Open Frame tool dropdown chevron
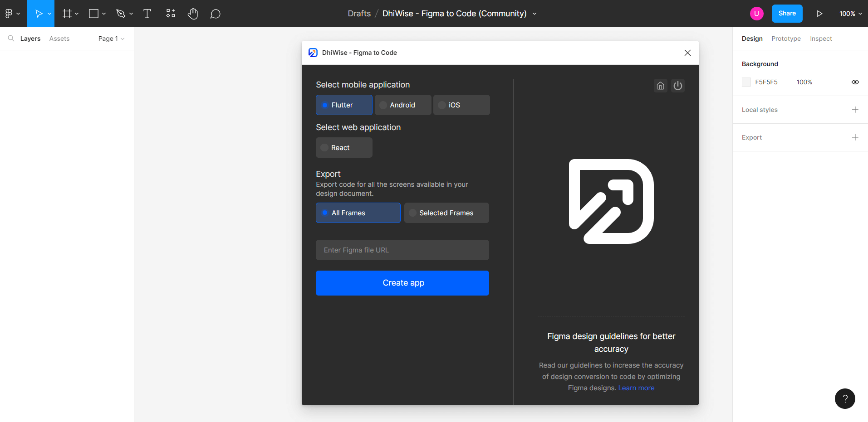 coord(77,14)
